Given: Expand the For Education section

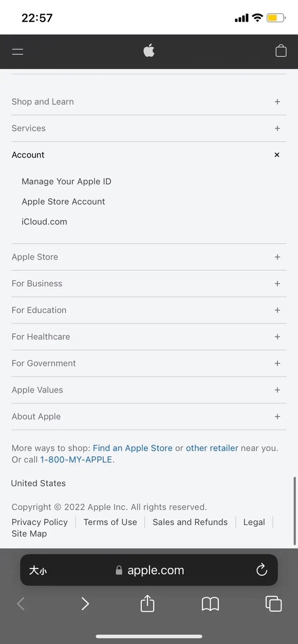Looking at the screenshot, I should 149,310.
